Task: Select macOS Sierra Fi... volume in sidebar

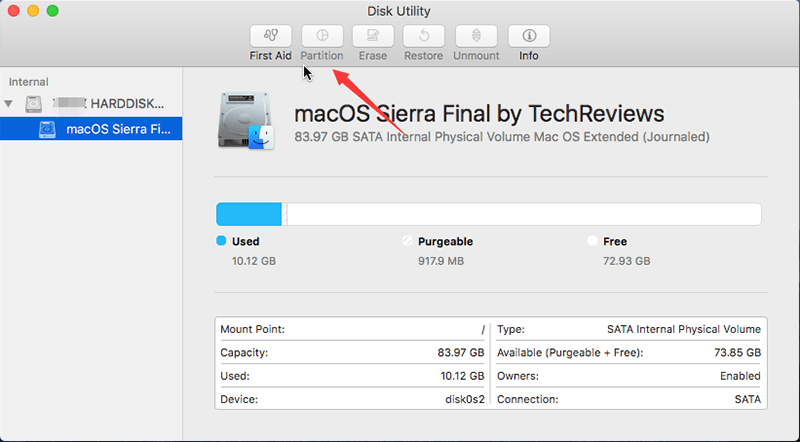Action: [x=91, y=129]
